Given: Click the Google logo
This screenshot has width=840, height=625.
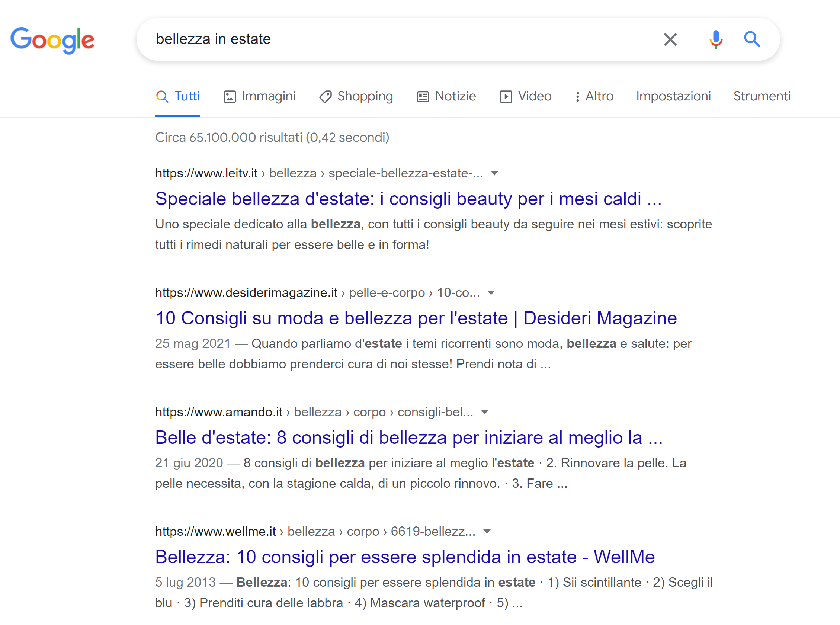Looking at the screenshot, I should pos(52,40).
